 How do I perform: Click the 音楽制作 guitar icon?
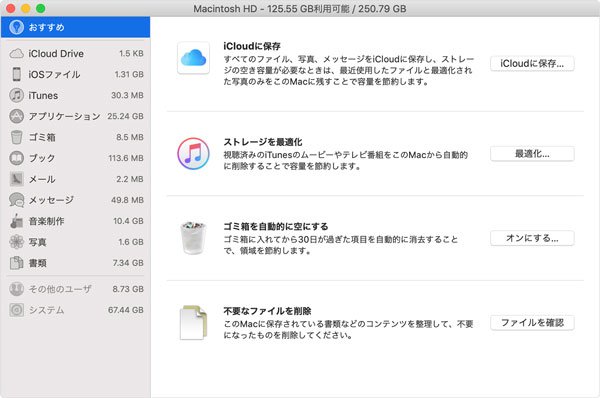point(16,221)
